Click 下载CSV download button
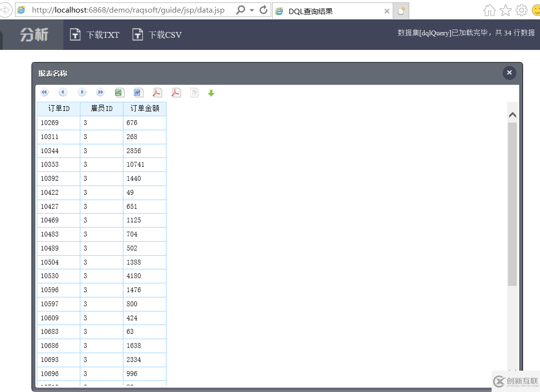This screenshot has width=540, height=392. point(157,35)
